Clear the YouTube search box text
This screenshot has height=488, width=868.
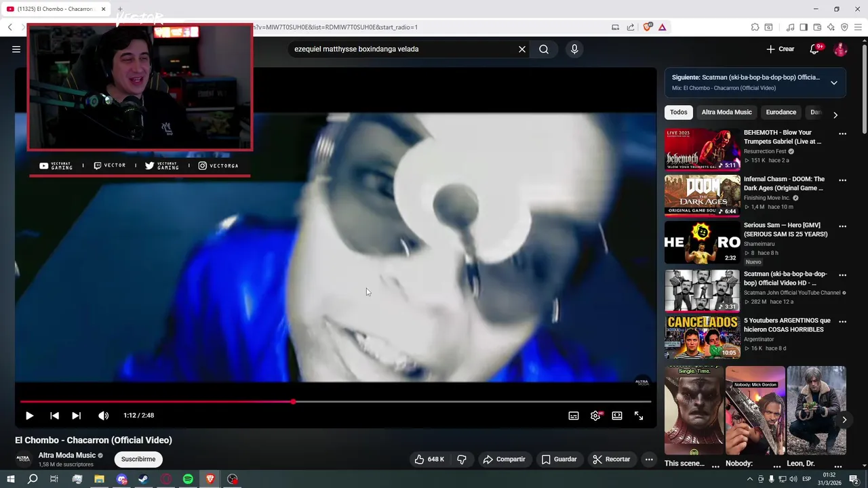coord(522,49)
